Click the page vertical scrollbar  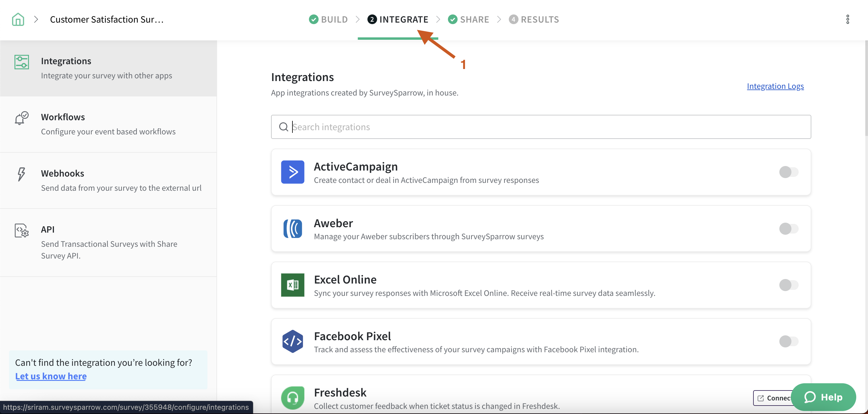coord(866,88)
